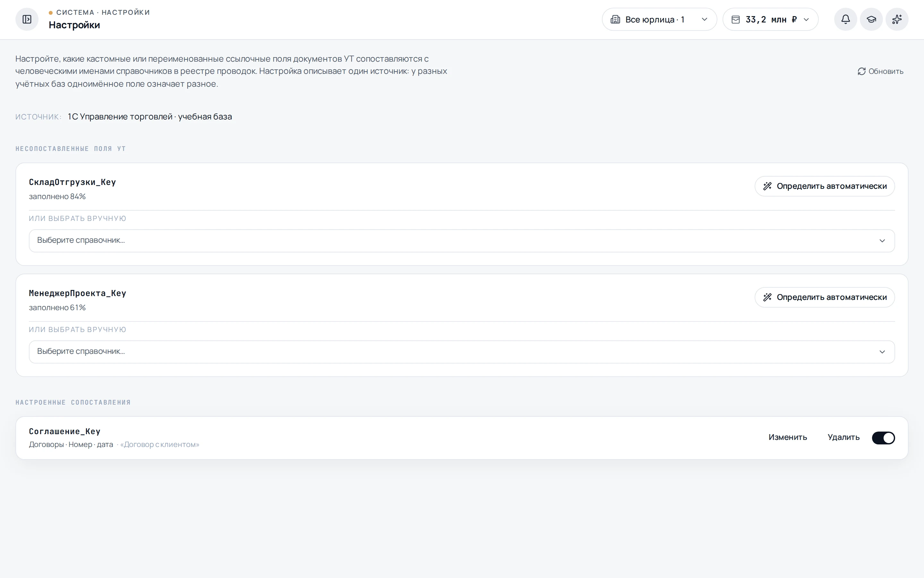
Task: Click magic wand icon for СкладОтгрузки_Key
Action: [x=767, y=186]
